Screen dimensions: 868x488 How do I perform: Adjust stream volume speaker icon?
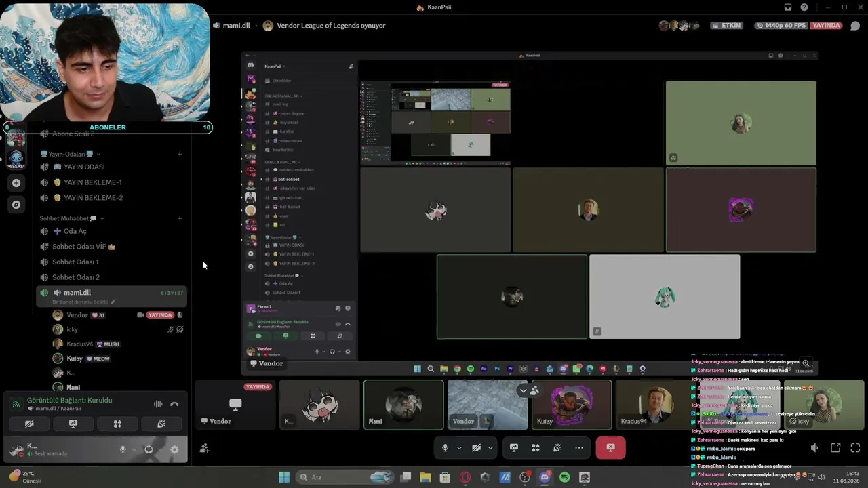coord(814,448)
